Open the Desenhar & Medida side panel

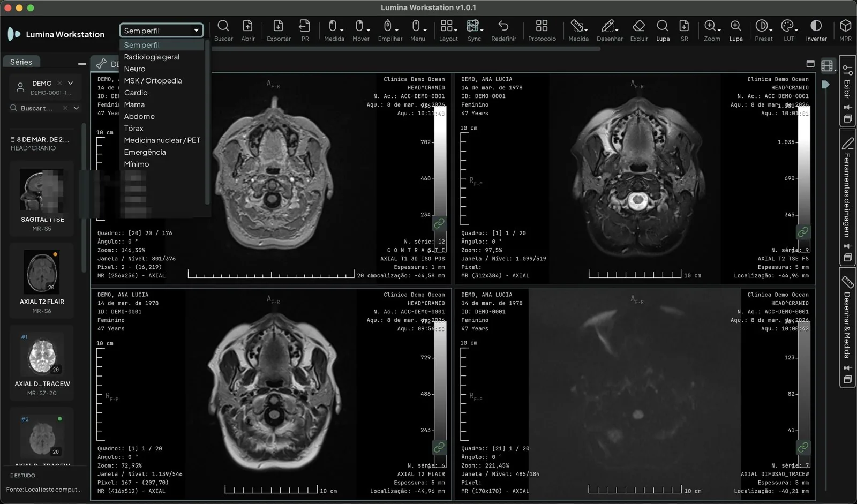point(847,327)
